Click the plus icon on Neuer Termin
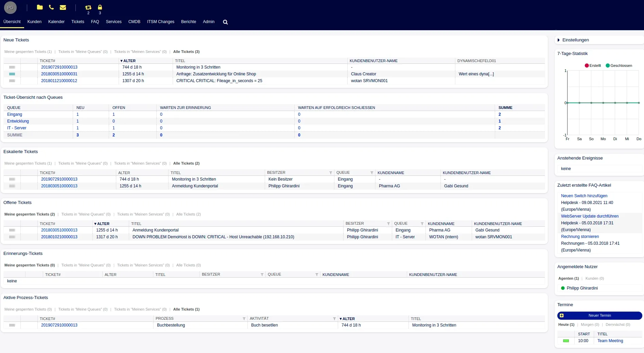Image resolution: width=644 pixels, height=353 pixels. pyautogui.click(x=562, y=315)
